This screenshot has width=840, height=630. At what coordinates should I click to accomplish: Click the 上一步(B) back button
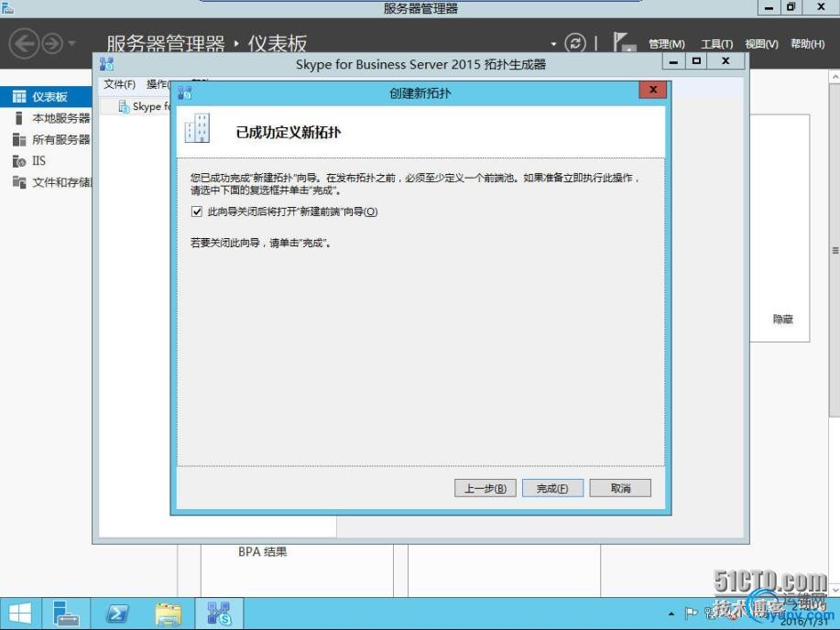click(x=485, y=488)
